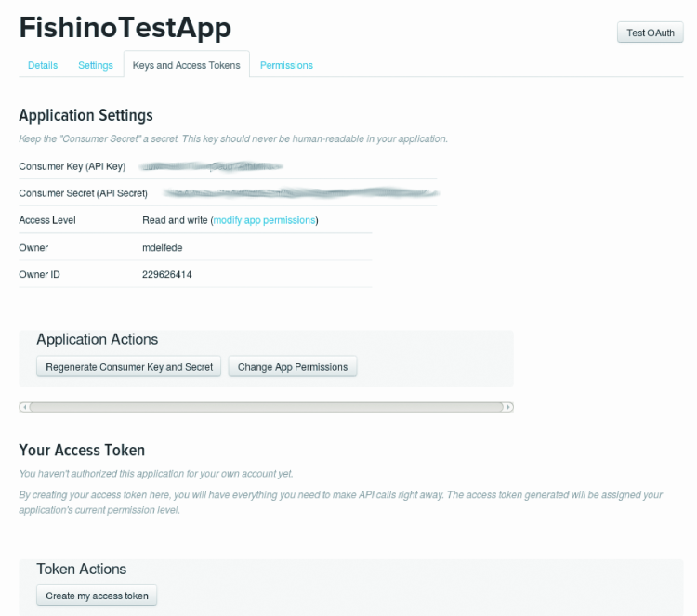Click the owner name mdelfede
This screenshot has height=616, width=697.
[x=163, y=247]
